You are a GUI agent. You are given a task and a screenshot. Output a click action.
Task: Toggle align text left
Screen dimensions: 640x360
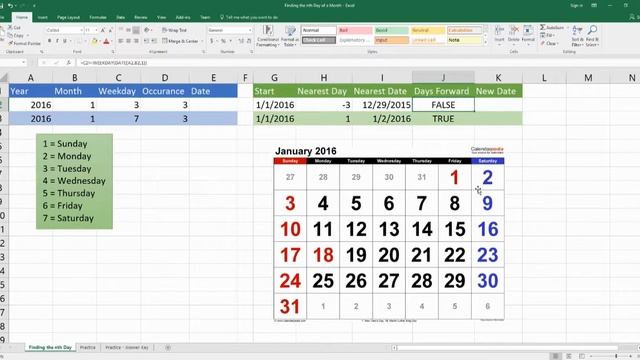pyautogui.click(x=121, y=41)
